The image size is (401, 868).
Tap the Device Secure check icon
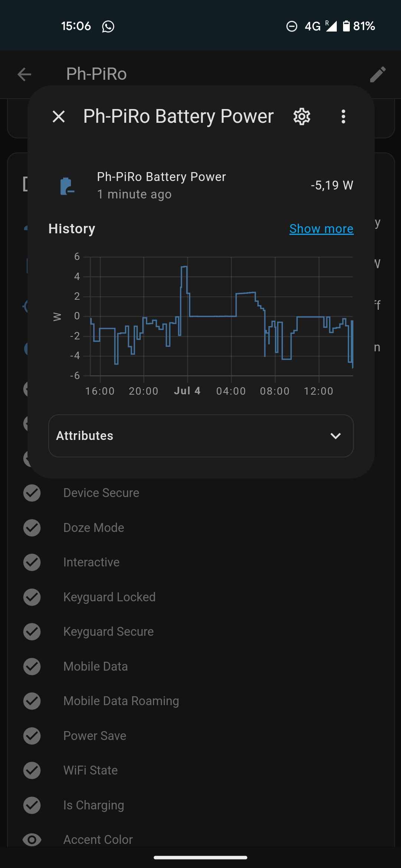tap(32, 493)
